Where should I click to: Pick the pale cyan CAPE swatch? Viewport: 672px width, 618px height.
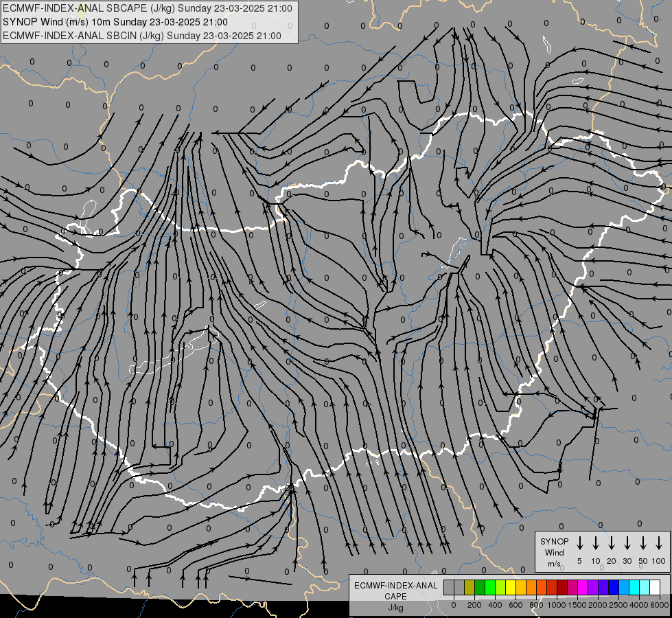click(644, 587)
